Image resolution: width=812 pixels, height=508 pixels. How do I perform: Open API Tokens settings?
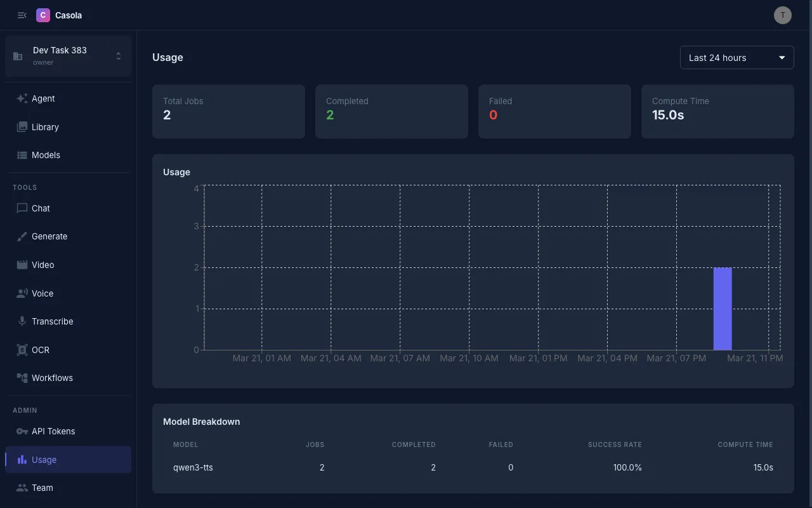[53, 431]
